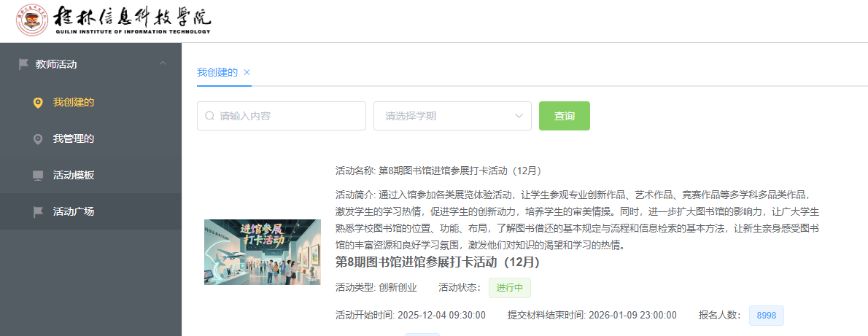Image resolution: width=868 pixels, height=336 pixels.
Task: Click the flag icon beside 活动广场
Action: [x=38, y=212]
